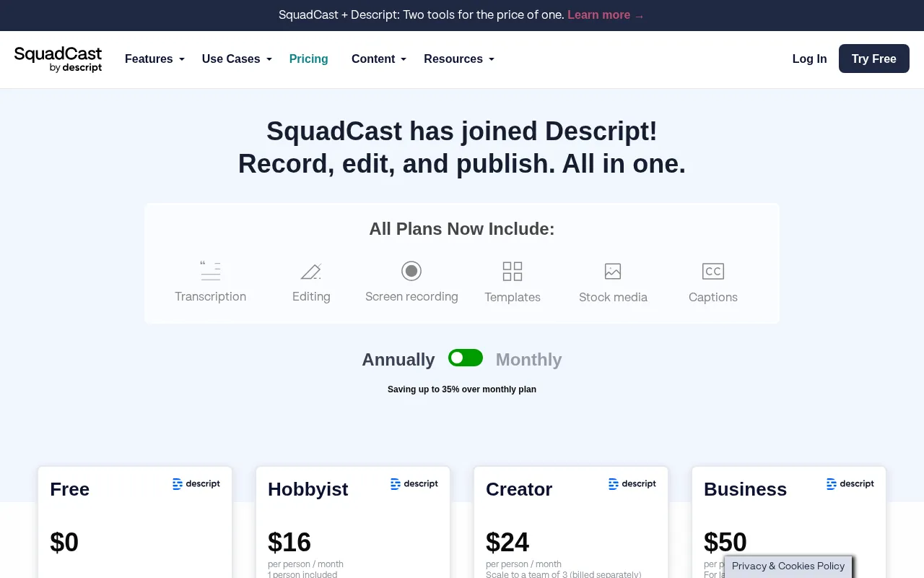
Task: Click the Log In link
Action: pos(810,59)
